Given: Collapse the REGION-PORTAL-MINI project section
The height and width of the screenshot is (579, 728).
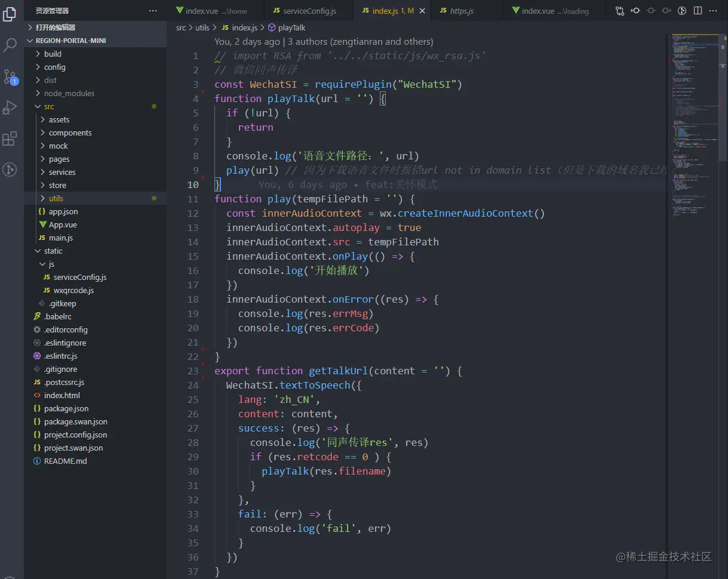Looking at the screenshot, I should point(95,41).
